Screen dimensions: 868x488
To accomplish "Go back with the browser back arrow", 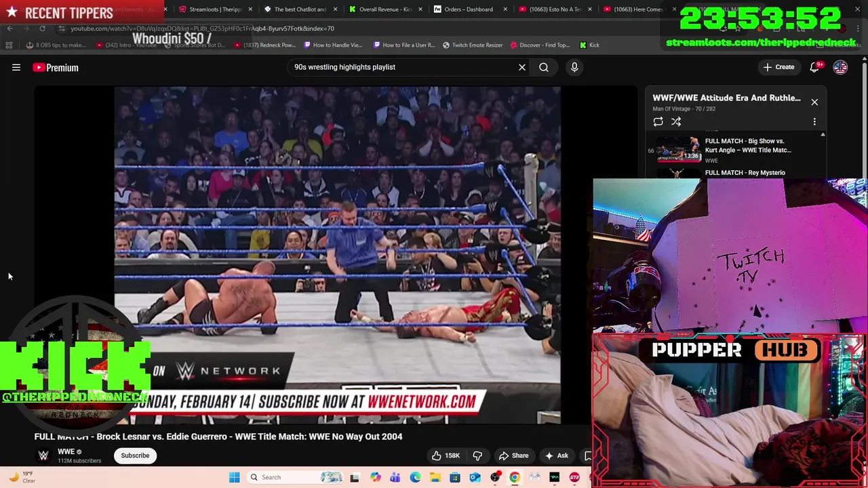I will (x=9, y=28).
